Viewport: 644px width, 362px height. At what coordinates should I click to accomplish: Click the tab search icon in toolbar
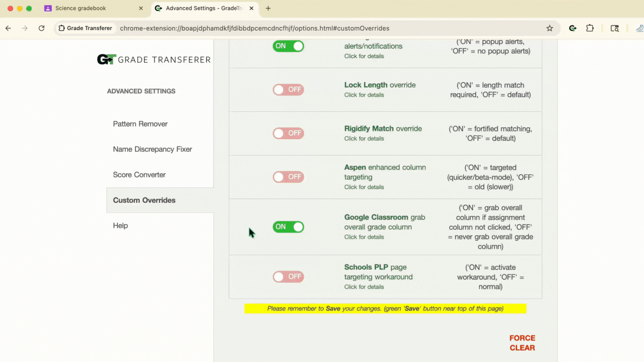[614, 28]
